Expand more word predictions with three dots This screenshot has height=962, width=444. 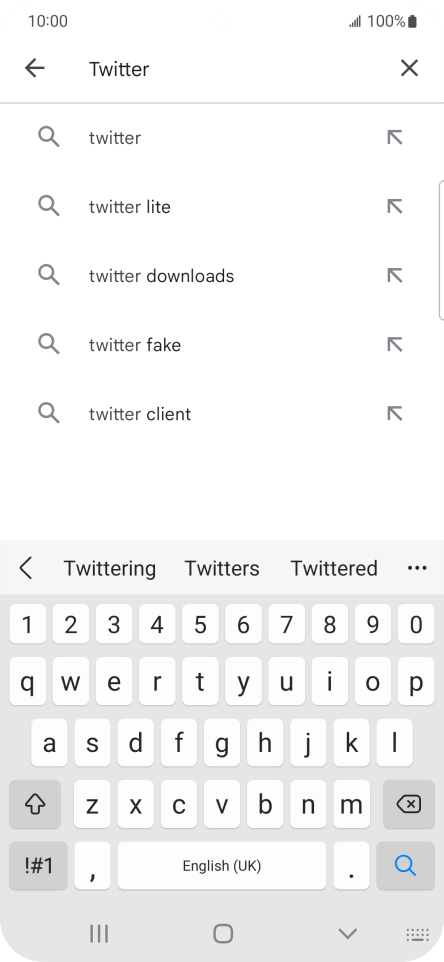pos(417,568)
